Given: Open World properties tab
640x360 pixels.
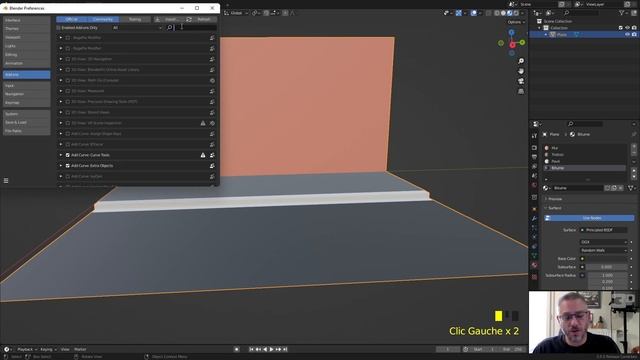Looking at the screenshot, I should 534,185.
